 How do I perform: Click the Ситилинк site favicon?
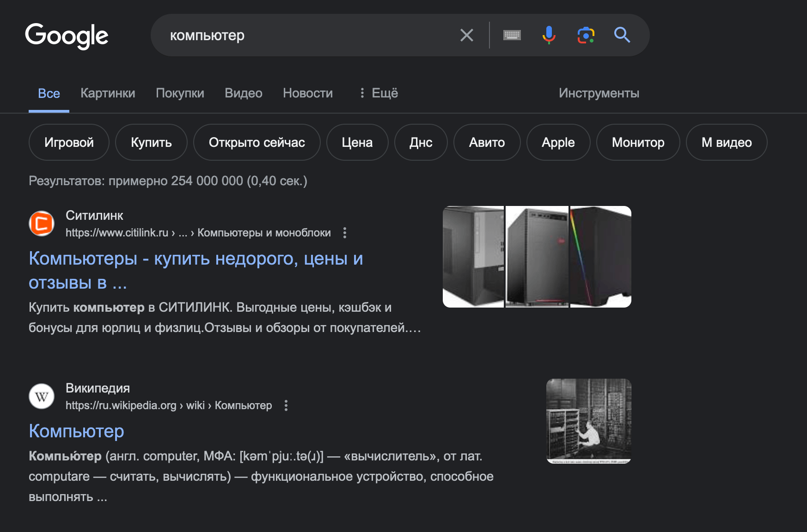(x=42, y=224)
